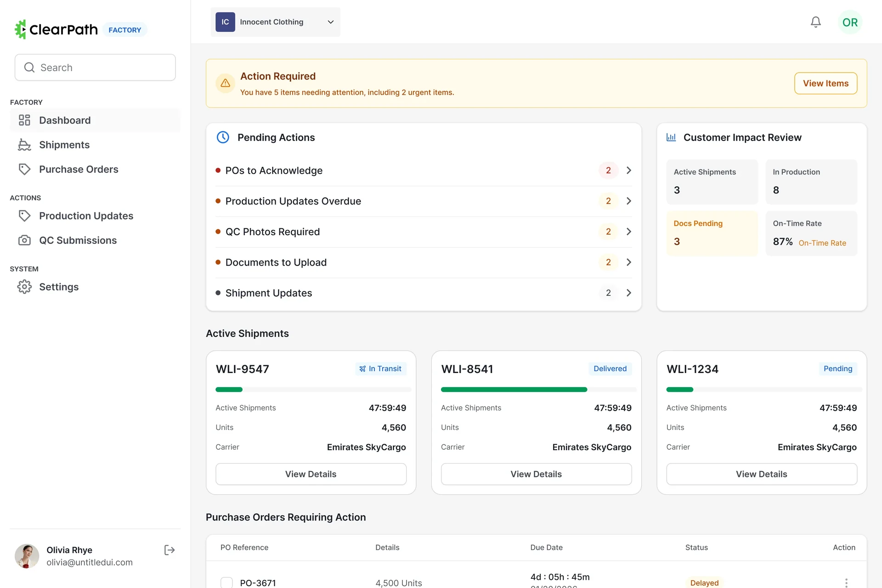Expand Shipment Updates chevron
The height and width of the screenshot is (588, 882).
click(629, 293)
